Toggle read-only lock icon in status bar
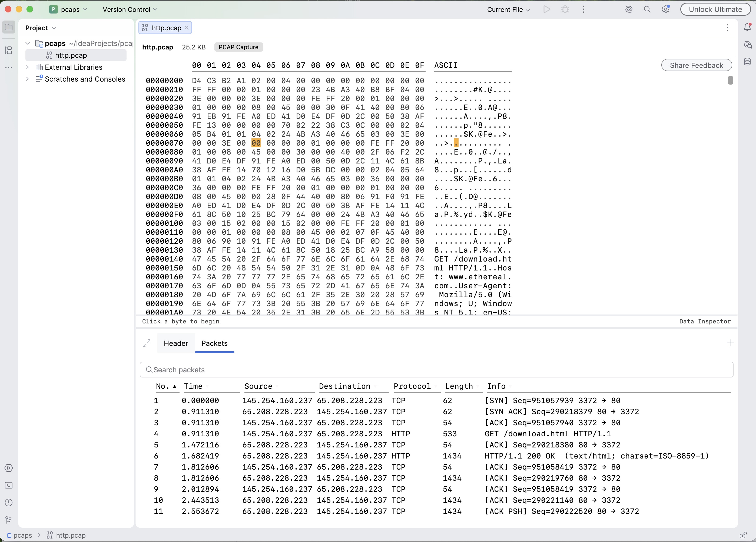756x542 pixels. tap(743, 535)
